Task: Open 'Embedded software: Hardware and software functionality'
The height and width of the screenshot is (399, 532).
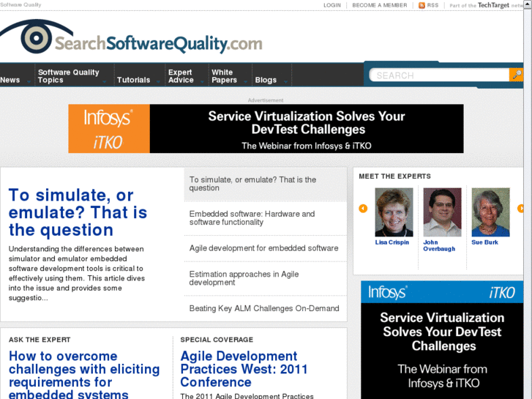Action: click(x=252, y=218)
